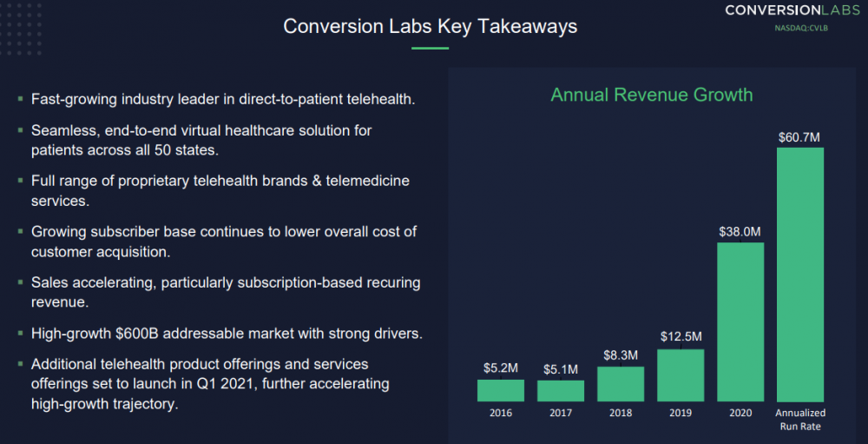Select the 2020 revenue bar
Viewport: 868px width, 444px height.
pyautogui.click(x=740, y=321)
